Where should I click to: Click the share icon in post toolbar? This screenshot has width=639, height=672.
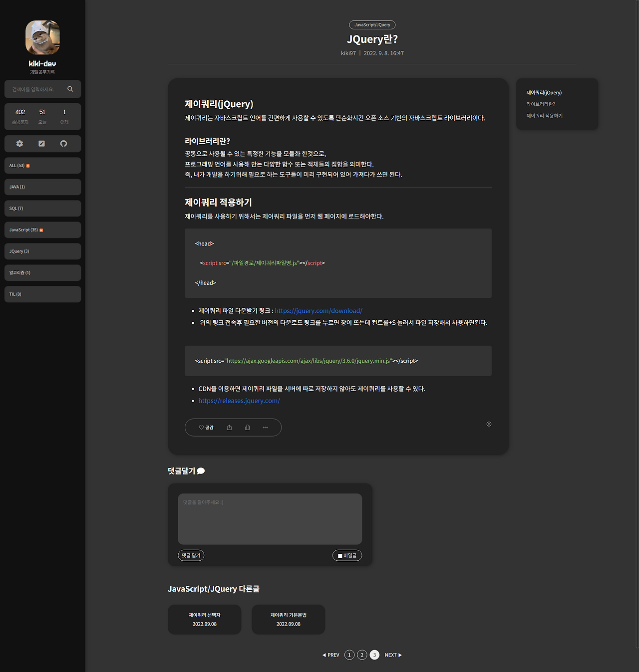tap(229, 428)
